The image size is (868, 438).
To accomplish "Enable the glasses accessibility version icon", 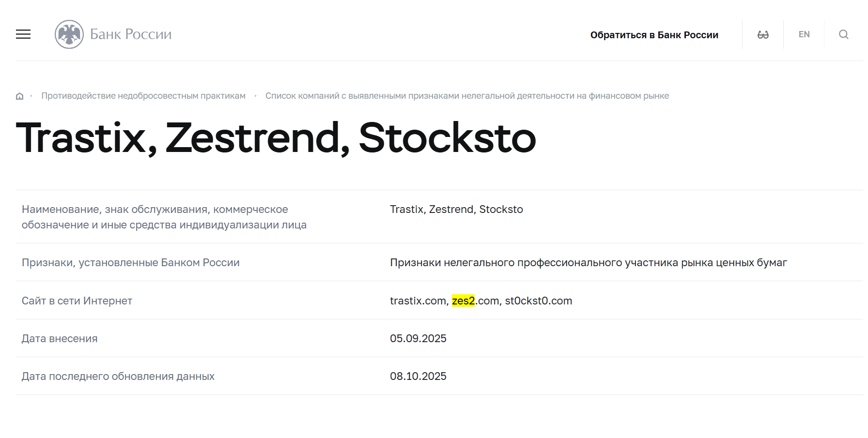I will click(763, 34).
